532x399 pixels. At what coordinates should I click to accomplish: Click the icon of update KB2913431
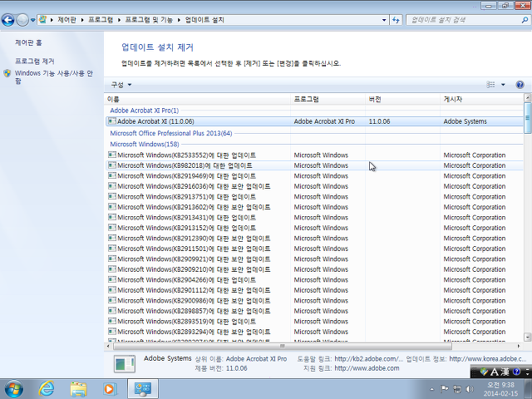[112, 217]
